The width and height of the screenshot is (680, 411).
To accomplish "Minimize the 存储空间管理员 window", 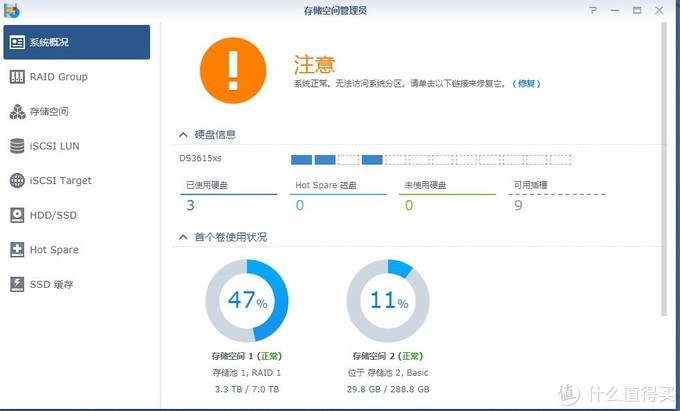I will [615, 10].
